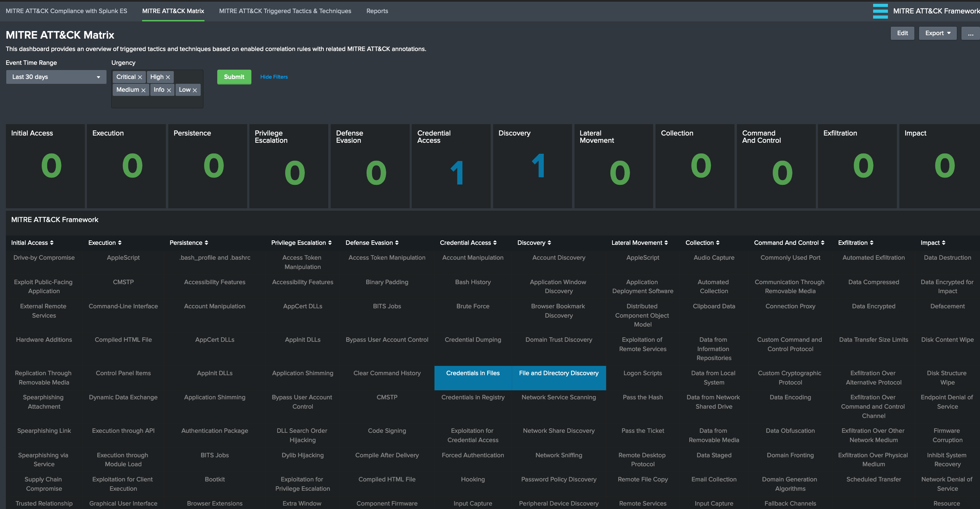Screen dimensions: 980x509
Task: Open the Export dropdown menu
Action: click(x=937, y=33)
